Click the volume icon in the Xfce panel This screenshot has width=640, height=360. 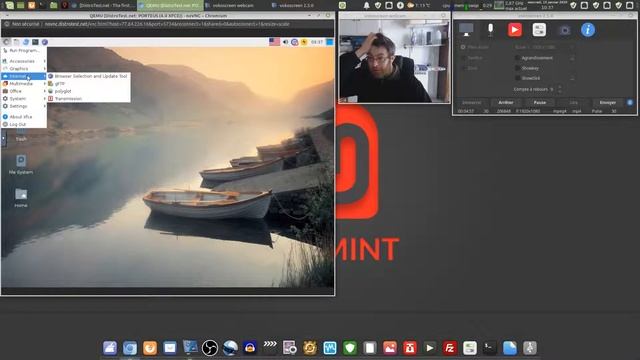(x=285, y=42)
